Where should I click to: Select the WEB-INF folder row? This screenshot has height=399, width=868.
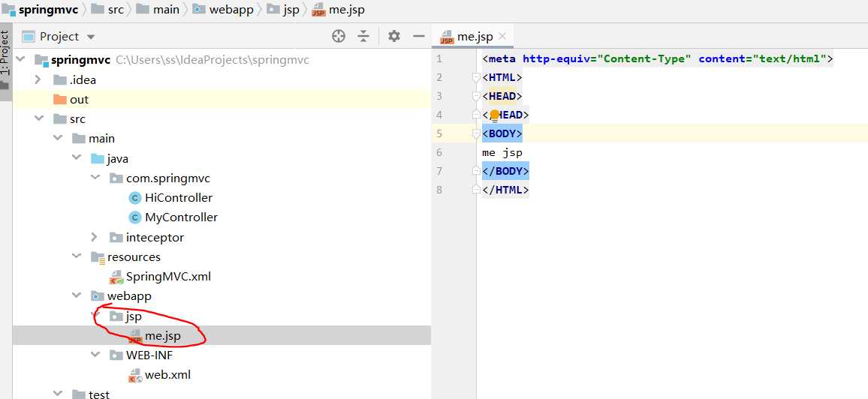tap(222, 355)
